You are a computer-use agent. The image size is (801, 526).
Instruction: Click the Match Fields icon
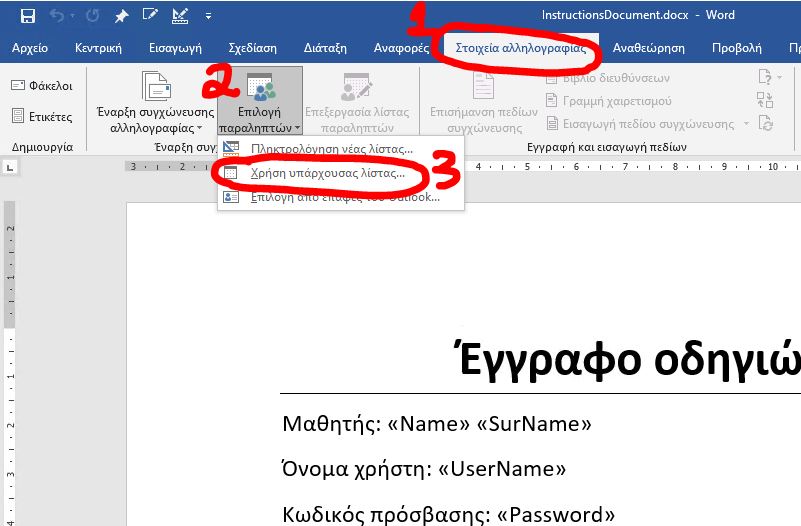(765, 100)
